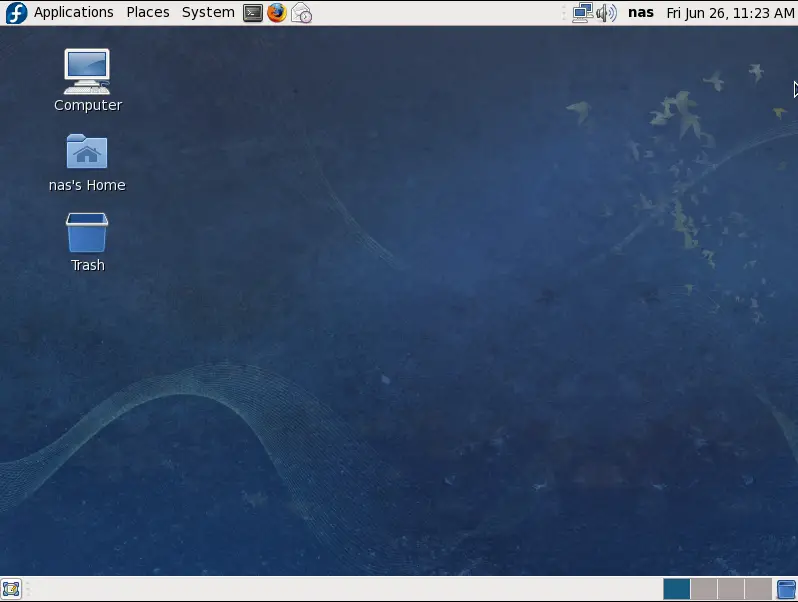The height and width of the screenshot is (602, 798).
Task: Open Firefox web browser launcher
Action: coord(276,13)
